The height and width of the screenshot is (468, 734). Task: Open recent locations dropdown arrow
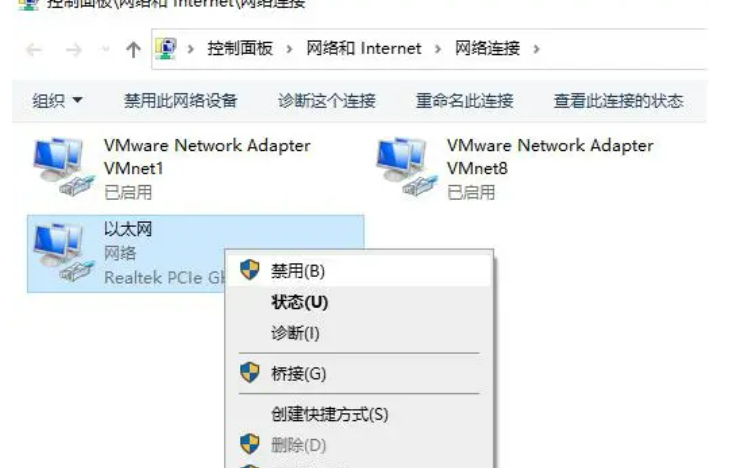(106, 49)
